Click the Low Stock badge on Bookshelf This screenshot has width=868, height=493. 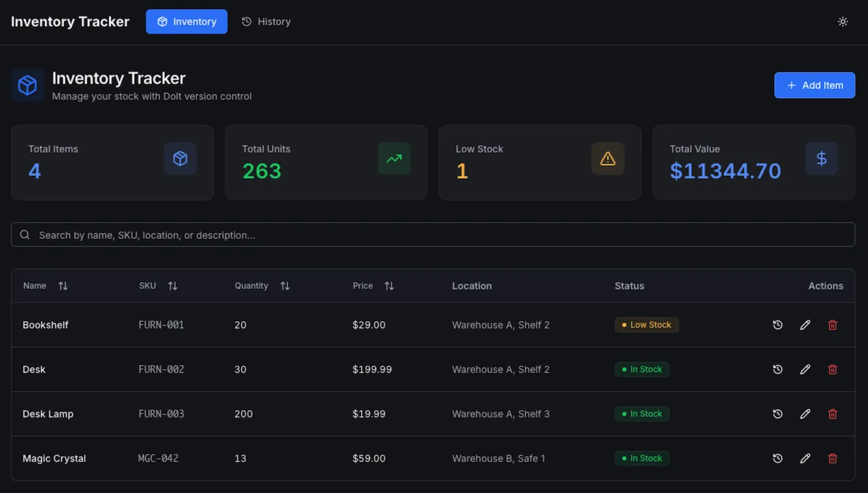(647, 325)
